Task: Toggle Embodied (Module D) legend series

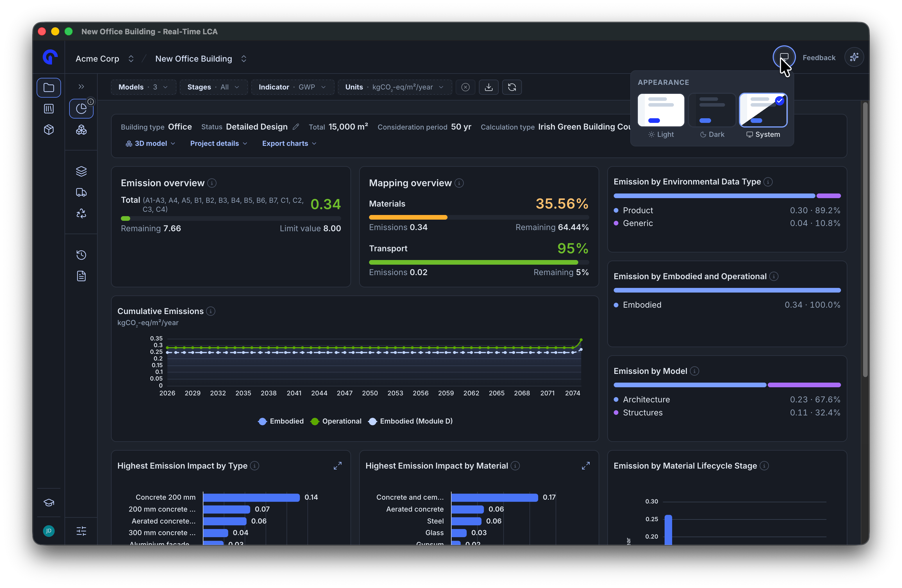Action: pyautogui.click(x=410, y=421)
